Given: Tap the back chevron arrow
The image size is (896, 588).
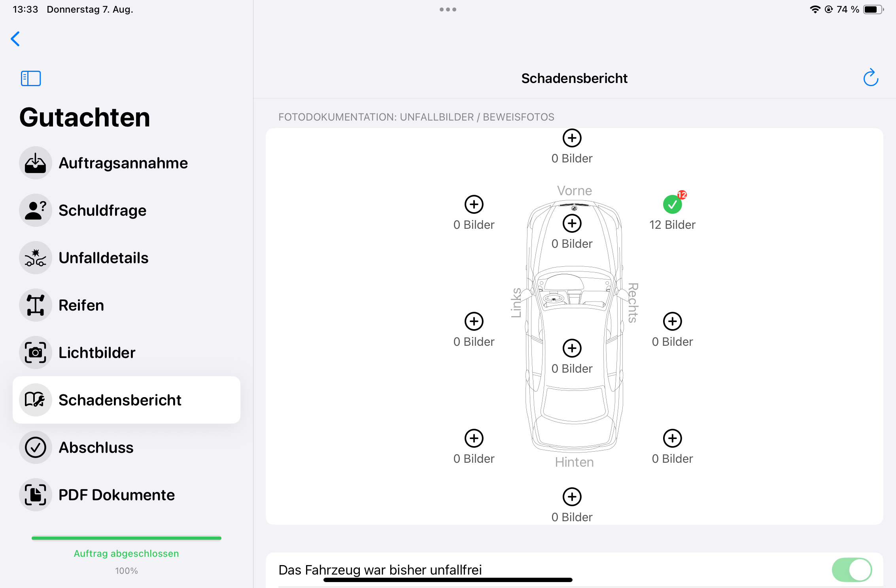Looking at the screenshot, I should coord(15,39).
